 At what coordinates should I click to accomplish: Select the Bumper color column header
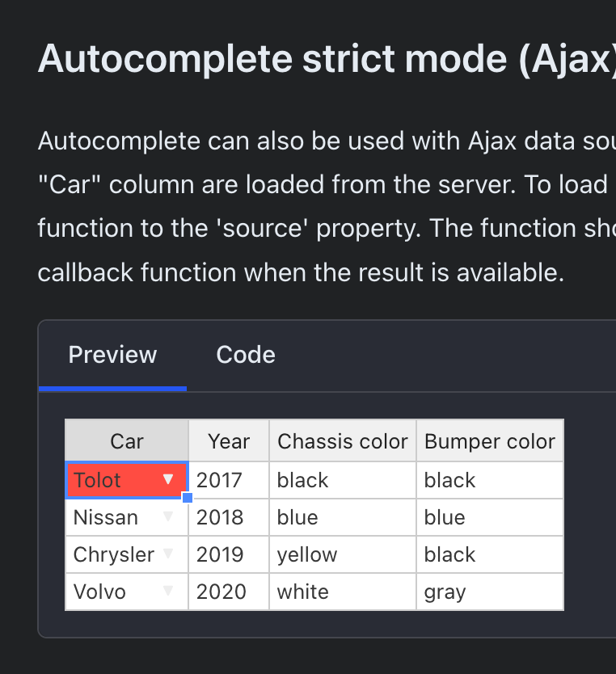pos(489,441)
